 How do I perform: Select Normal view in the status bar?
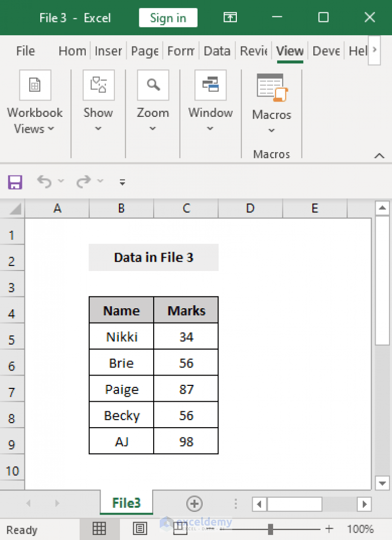[100, 529]
